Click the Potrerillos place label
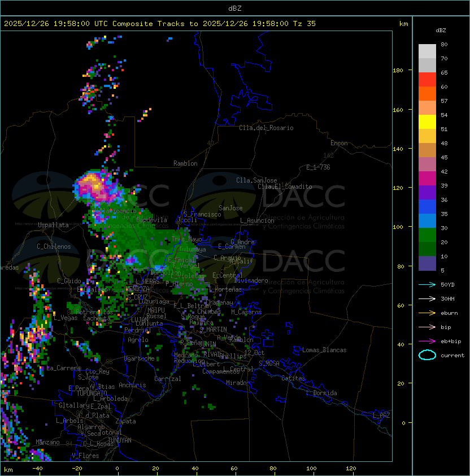470x476 pixels. coord(94,312)
